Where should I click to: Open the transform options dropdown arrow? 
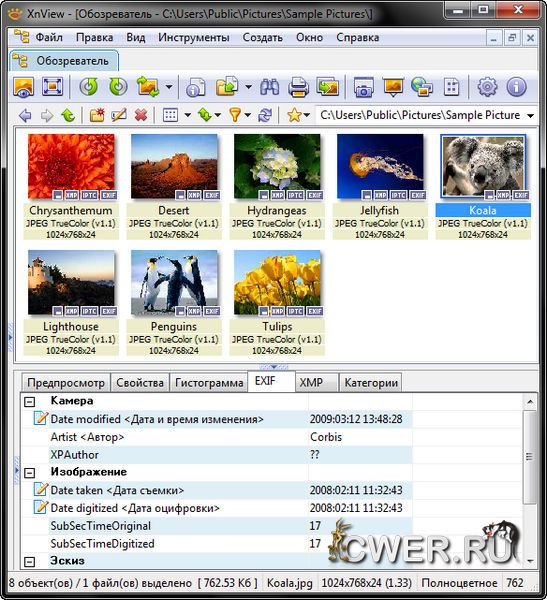click(169, 87)
